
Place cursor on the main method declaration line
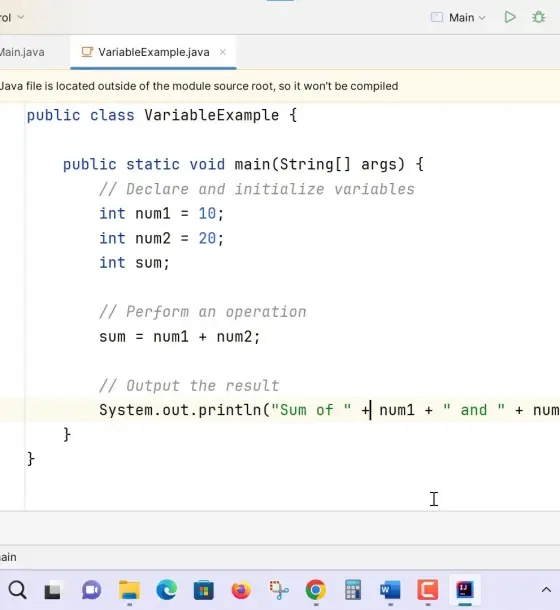point(243,164)
